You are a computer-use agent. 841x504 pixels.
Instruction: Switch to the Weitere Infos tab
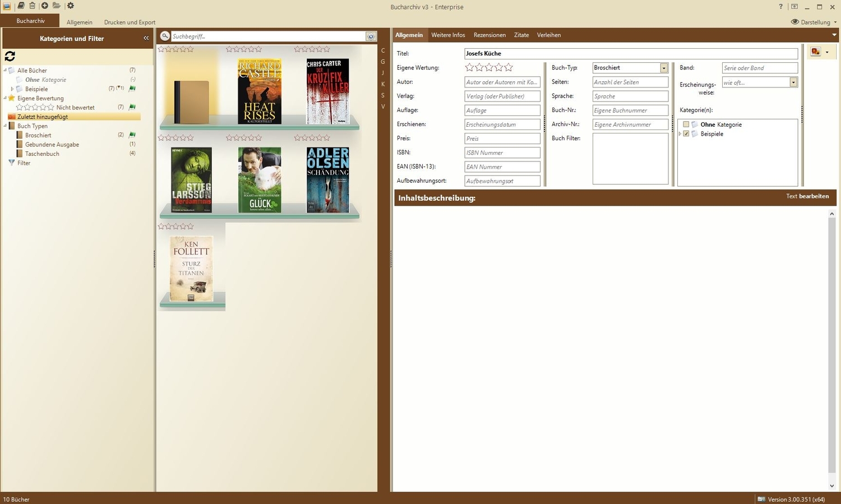click(448, 35)
